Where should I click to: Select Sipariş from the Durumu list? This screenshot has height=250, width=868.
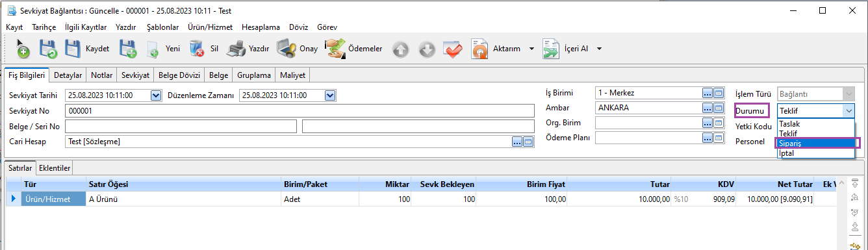pos(816,143)
